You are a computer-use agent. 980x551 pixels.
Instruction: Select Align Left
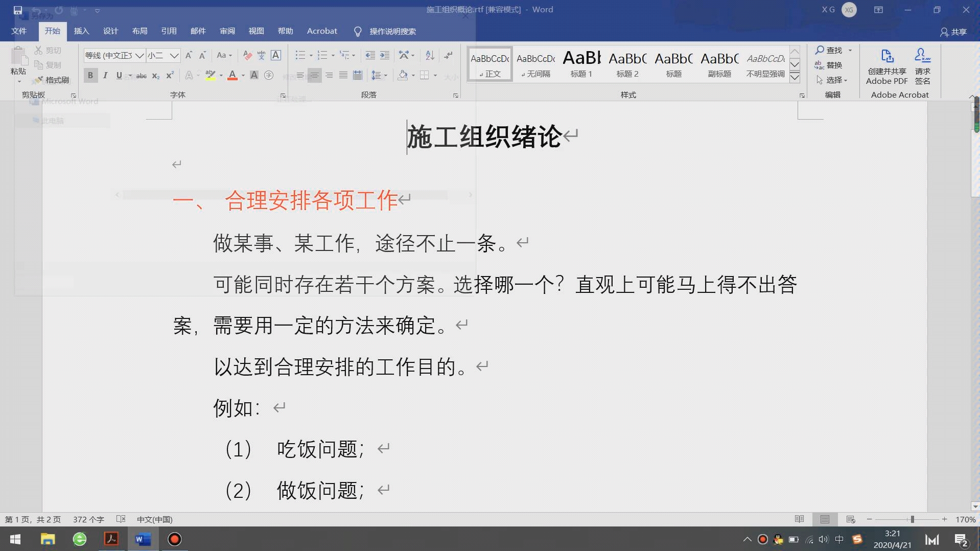point(300,75)
